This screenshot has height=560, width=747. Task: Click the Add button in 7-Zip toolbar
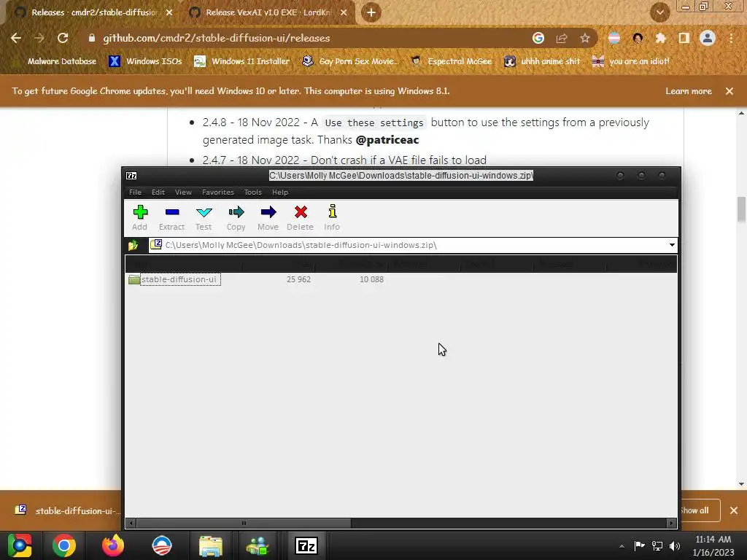click(x=140, y=217)
